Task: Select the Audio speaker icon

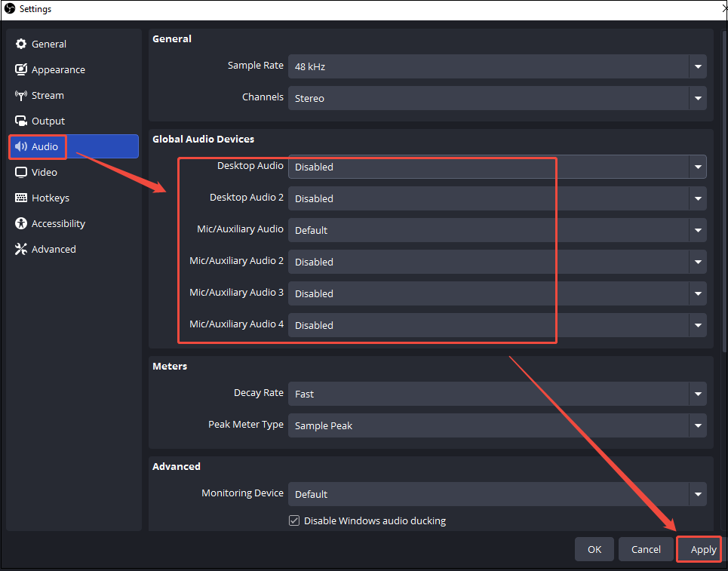Action: 21,146
